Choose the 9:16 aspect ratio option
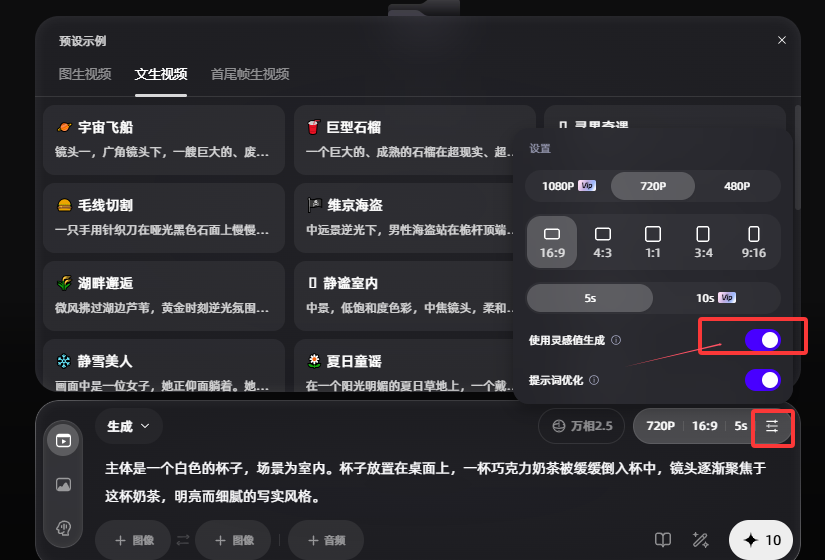The height and width of the screenshot is (560, 825). coord(753,242)
